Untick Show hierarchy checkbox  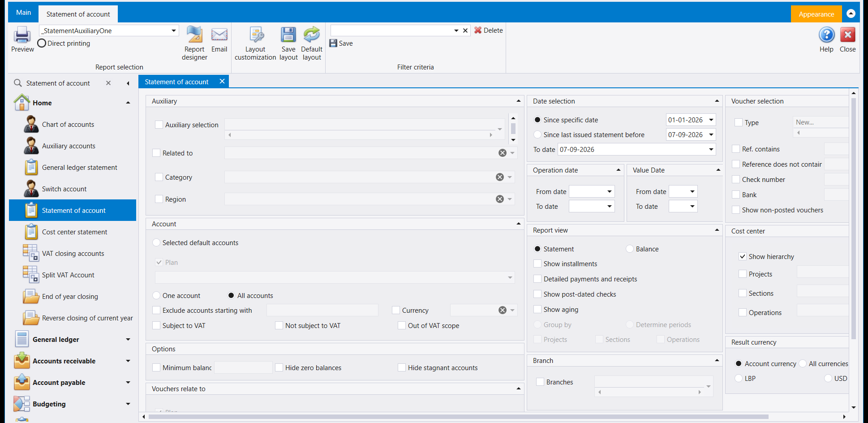point(743,256)
